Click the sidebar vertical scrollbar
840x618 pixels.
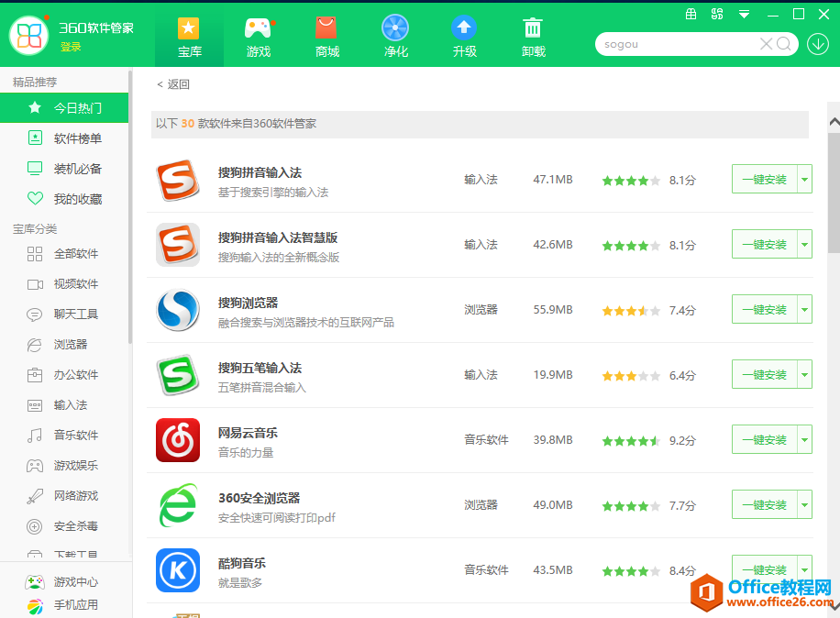pyautogui.click(x=130, y=206)
